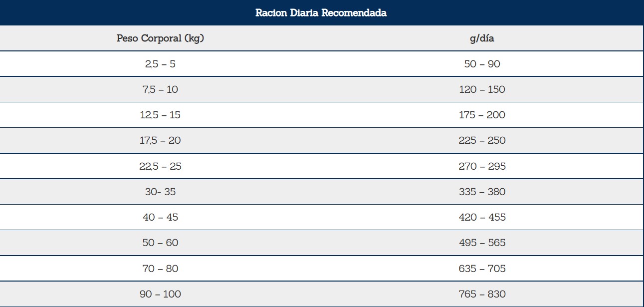Select the 120 – 150 grams cell
Screen dimensions: 644x307
coord(482,89)
